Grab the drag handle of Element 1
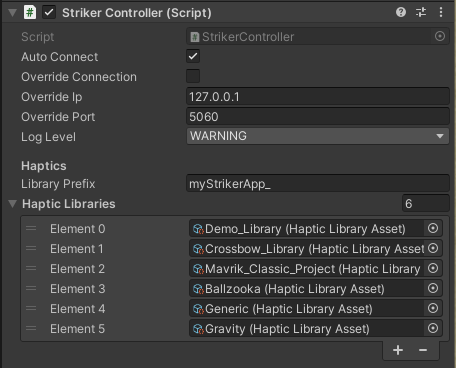 (31, 248)
